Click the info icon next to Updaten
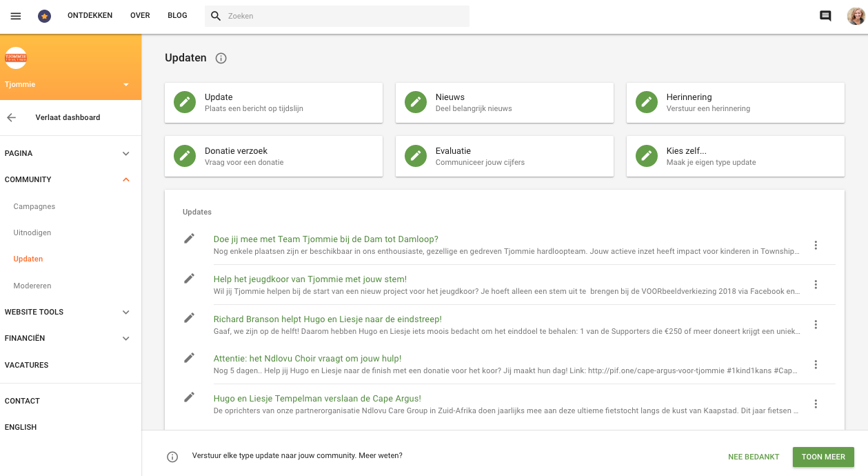 point(221,59)
